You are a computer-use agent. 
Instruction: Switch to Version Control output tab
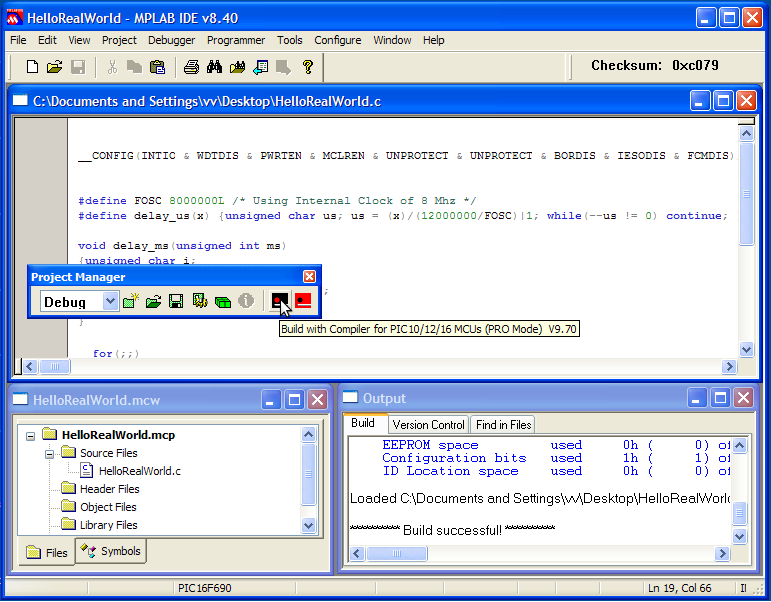point(427,425)
